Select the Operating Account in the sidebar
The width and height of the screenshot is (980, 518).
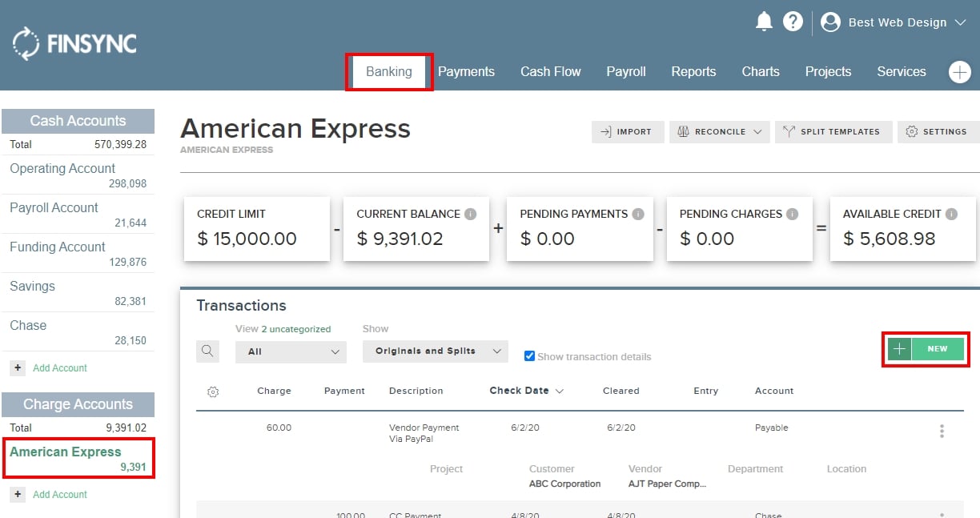[62, 168]
